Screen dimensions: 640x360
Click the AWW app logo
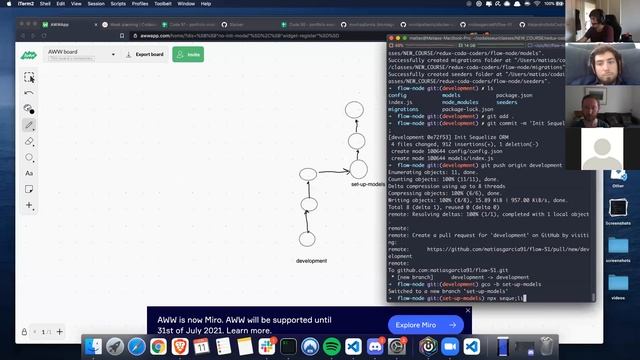pyautogui.click(x=29, y=55)
